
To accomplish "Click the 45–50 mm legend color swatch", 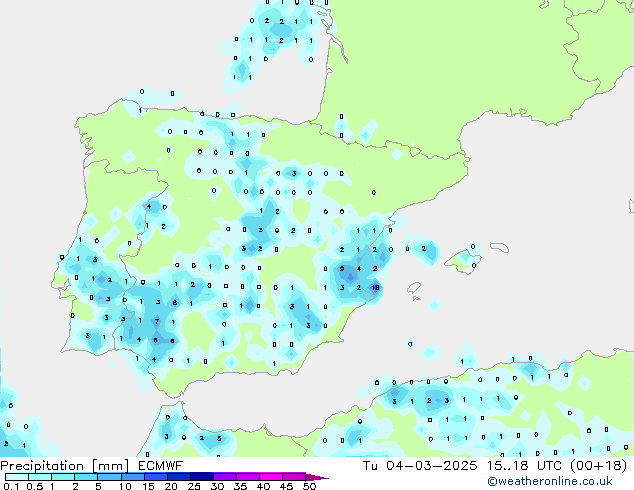I will [x=294, y=477].
